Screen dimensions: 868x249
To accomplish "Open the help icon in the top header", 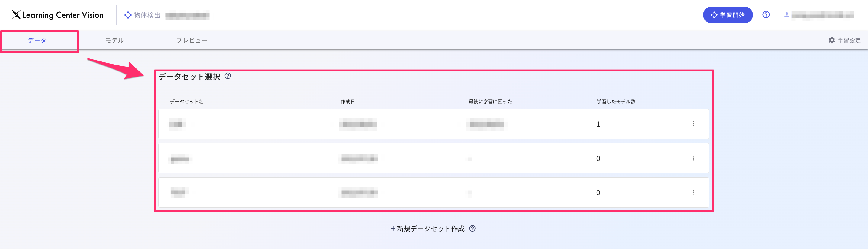I will 766,15.
